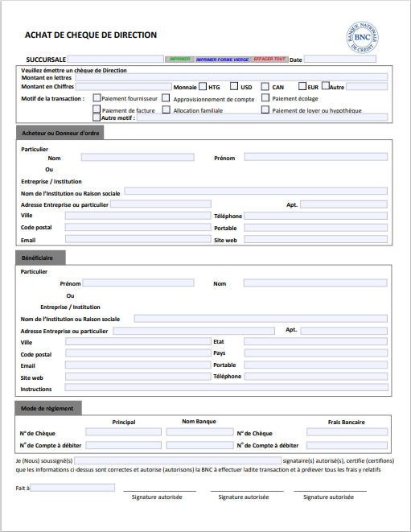
Task: Click the Bénéficiaire Apt. field
Action: tap(344, 331)
